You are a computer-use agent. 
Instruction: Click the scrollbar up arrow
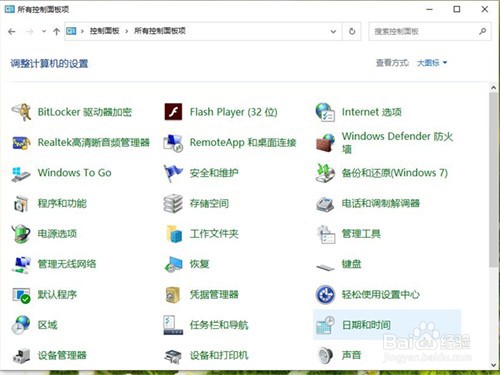coord(494,88)
